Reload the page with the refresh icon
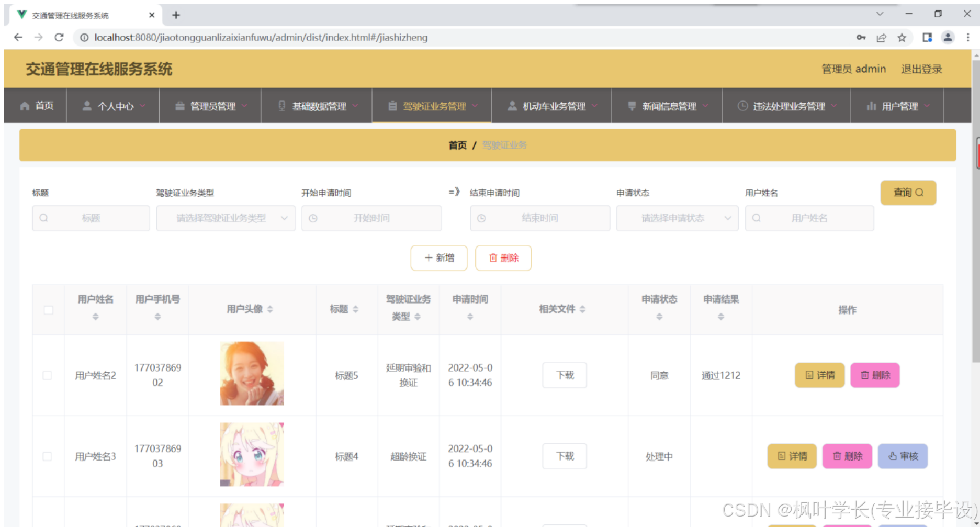 [59, 38]
